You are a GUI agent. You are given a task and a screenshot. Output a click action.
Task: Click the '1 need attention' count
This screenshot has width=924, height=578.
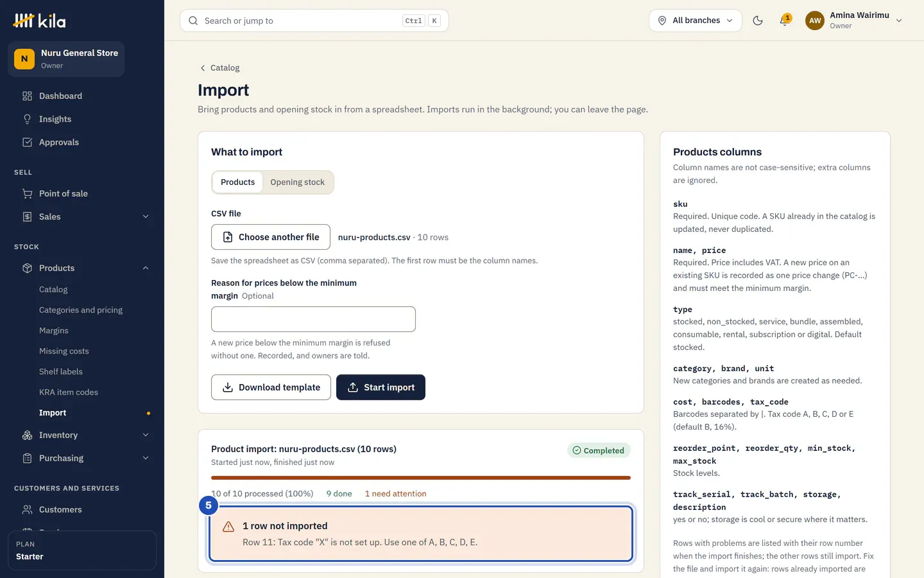[395, 494]
